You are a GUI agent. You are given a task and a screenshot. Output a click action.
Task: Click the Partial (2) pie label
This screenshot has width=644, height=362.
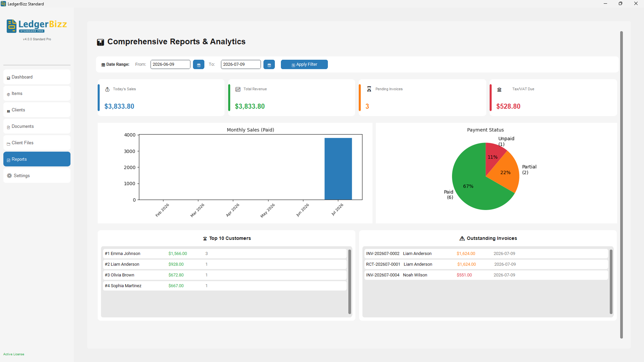529,169
